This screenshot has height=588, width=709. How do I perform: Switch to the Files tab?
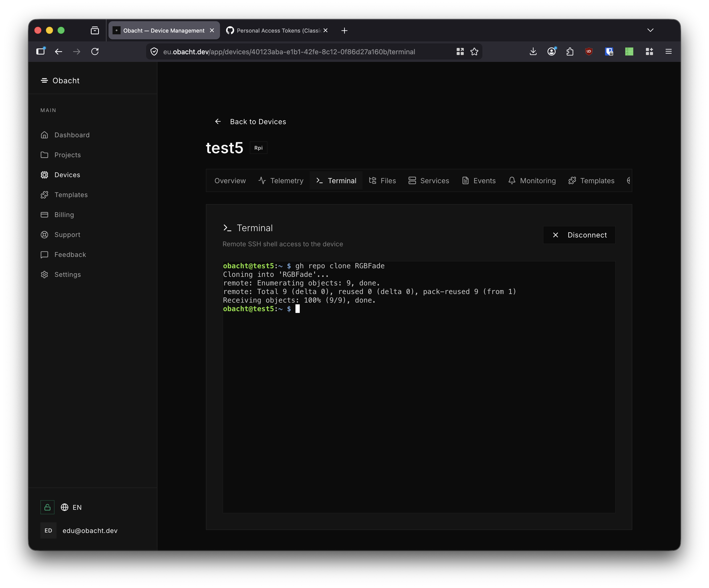(383, 181)
